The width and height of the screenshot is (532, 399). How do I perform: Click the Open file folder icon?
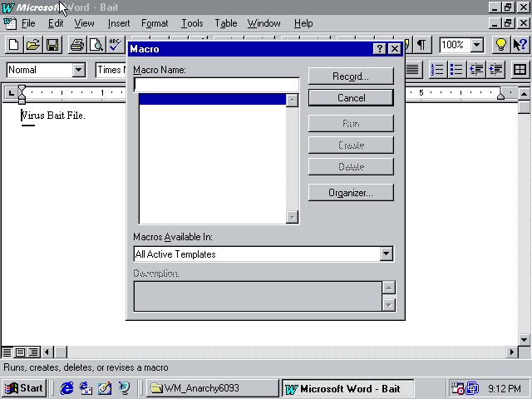click(x=32, y=45)
